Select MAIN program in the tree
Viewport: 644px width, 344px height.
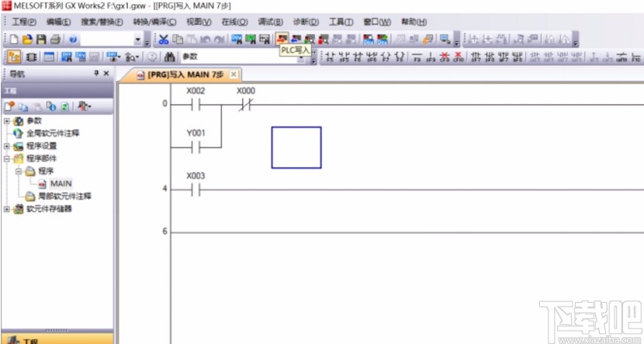click(x=61, y=183)
